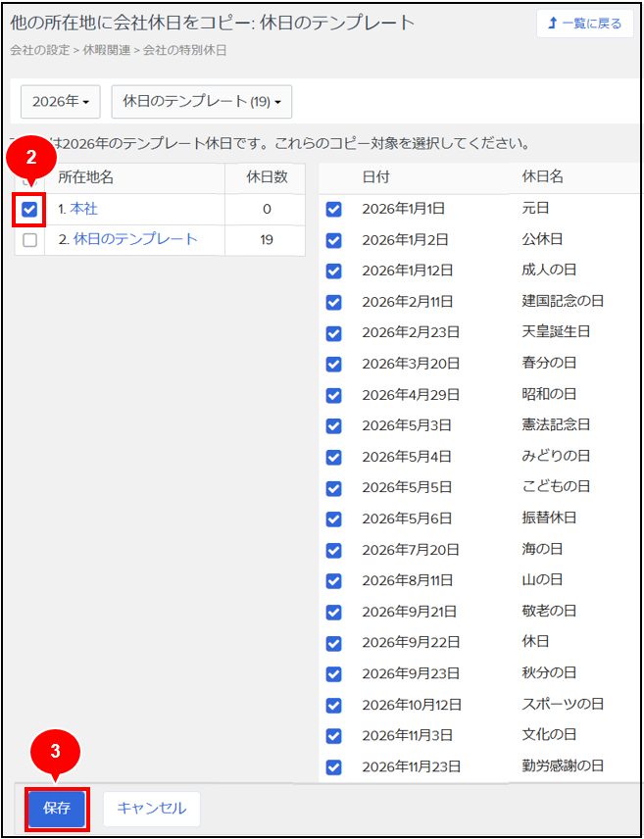Deselect the 成人の日 holiday checkbox
This screenshot has width=644, height=839.
pos(334,271)
